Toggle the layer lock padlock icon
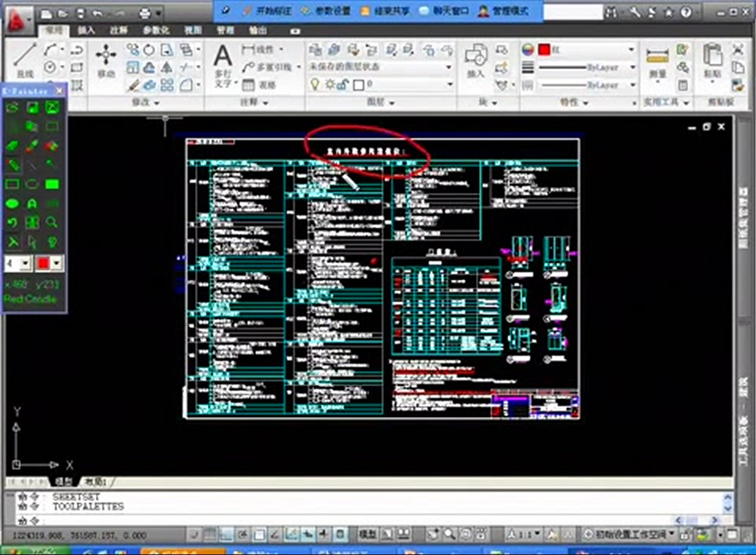This screenshot has width=756, height=555. [x=344, y=84]
